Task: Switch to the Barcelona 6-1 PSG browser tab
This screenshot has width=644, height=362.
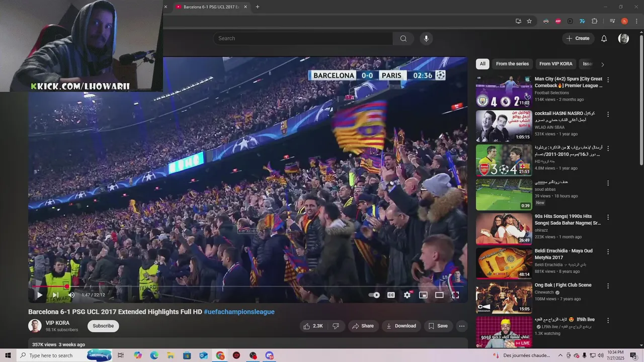Action: (210, 7)
